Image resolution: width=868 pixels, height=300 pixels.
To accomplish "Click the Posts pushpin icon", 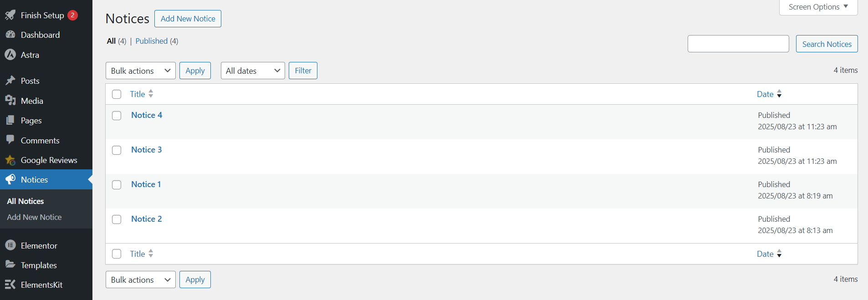I will click(10, 81).
